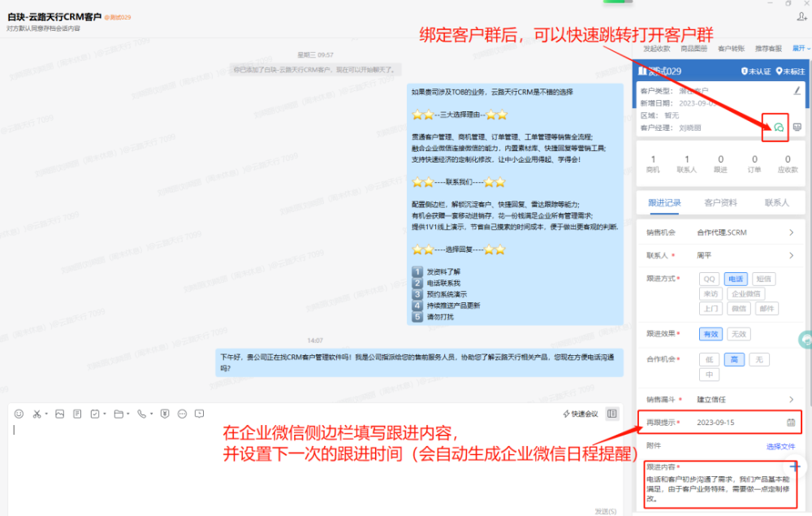812x516 pixels.
Task: Click the 跟进内容 text area
Action: tap(719, 488)
